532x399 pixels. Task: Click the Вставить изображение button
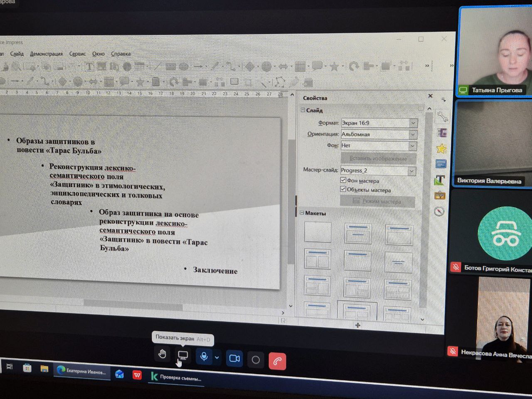coord(378,158)
